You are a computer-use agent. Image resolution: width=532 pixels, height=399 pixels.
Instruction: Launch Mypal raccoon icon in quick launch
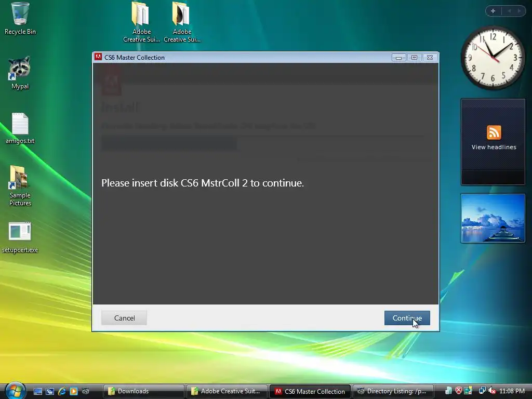click(x=86, y=391)
